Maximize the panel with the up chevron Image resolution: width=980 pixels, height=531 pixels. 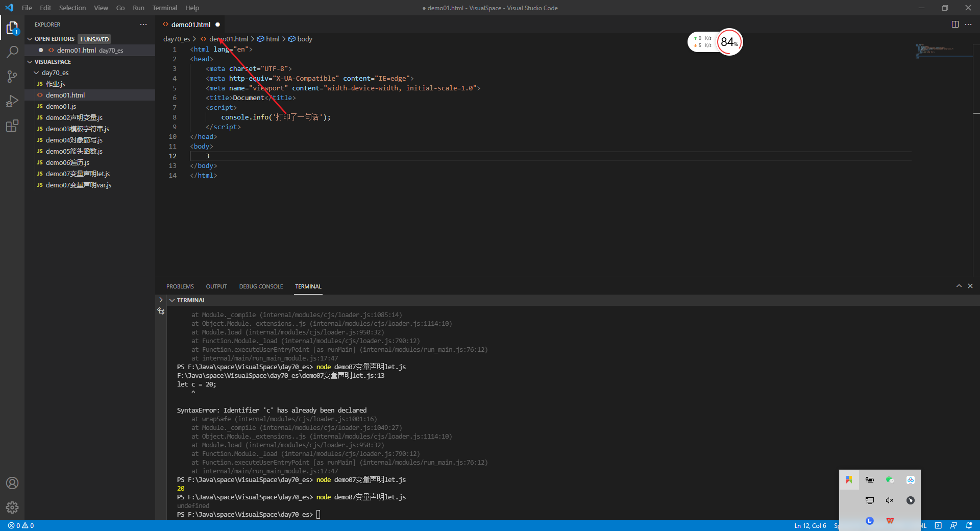tap(959, 286)
